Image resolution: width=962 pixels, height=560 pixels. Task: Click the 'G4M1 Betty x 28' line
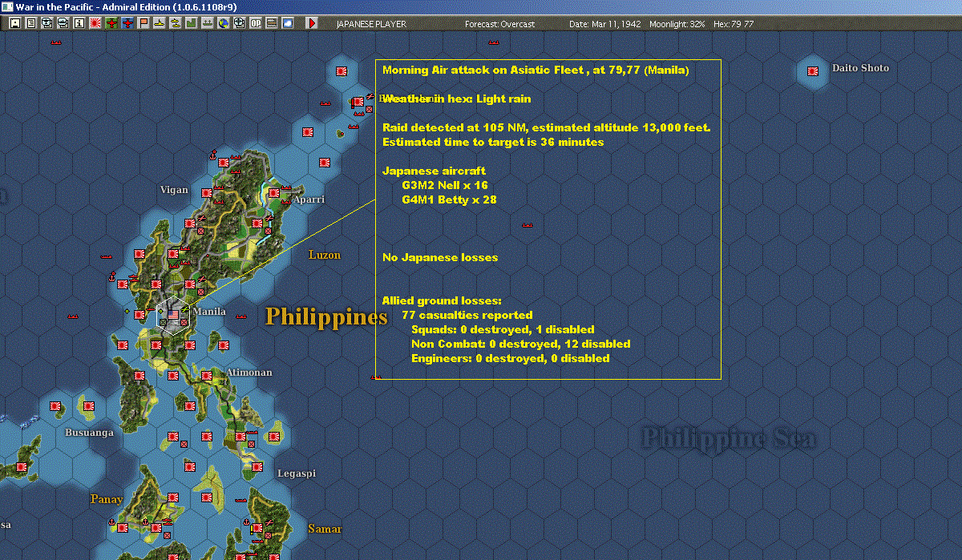(449, 199)
